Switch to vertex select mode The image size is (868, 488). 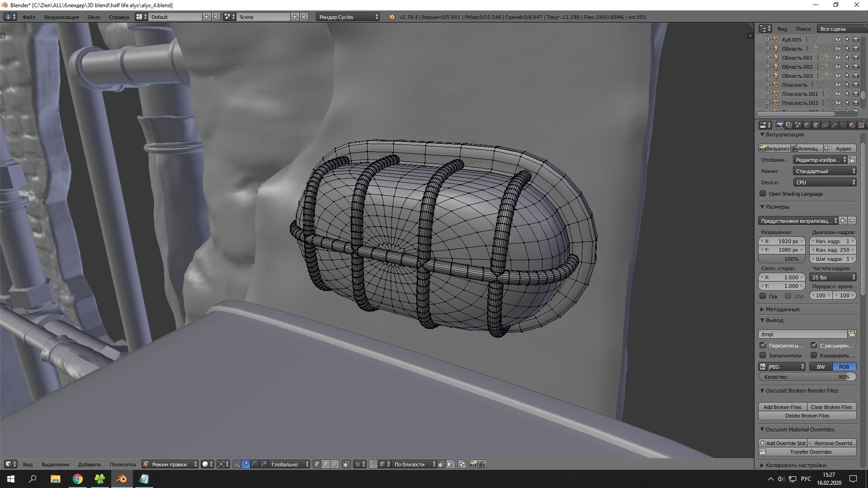click(317, 464)
